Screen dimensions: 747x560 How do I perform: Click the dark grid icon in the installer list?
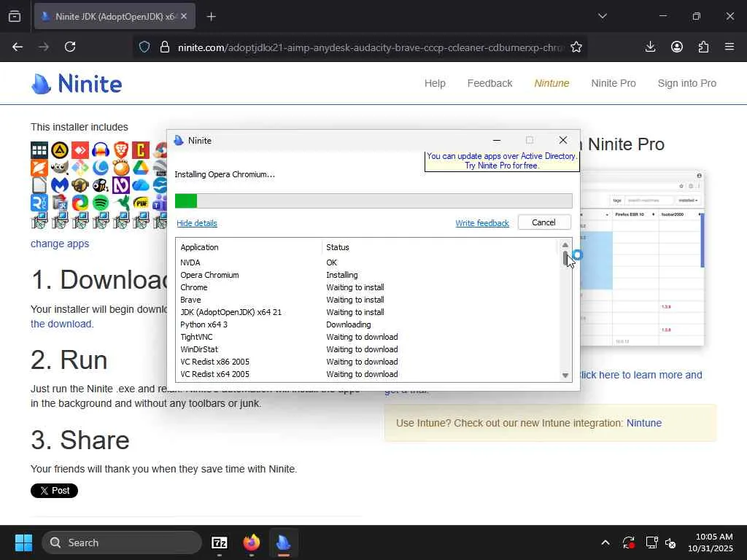pyautogui.click(x=39, y=150)
